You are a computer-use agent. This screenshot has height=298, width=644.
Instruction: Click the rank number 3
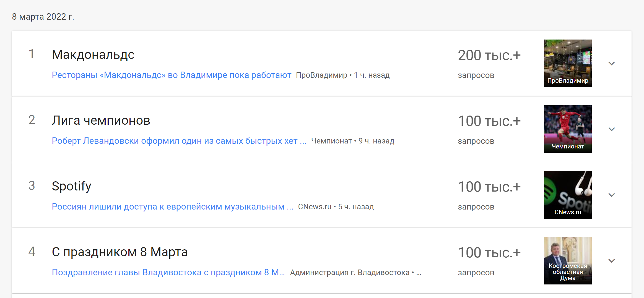pyautogui.click(x=32, y=186)
